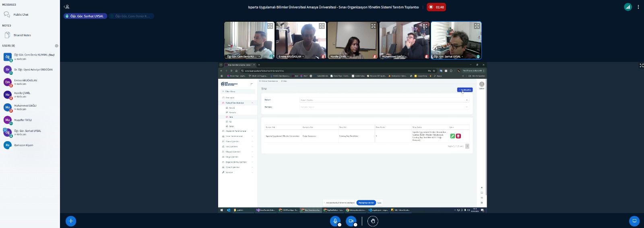The width and height of the screenshot is (644, 228).
Task: Mute the microphone button
Action: point(335,221)
